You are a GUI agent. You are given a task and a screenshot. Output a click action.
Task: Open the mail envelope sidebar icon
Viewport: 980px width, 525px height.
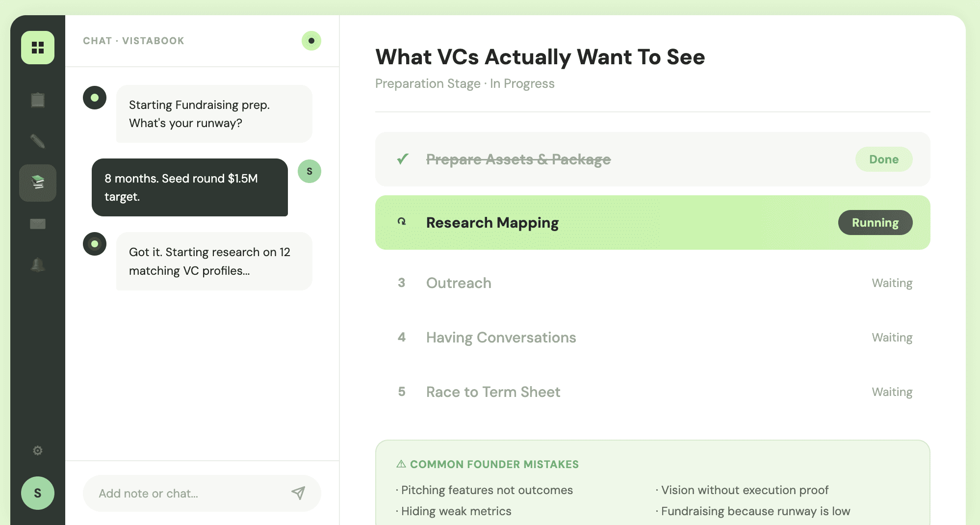click(38, 224)
